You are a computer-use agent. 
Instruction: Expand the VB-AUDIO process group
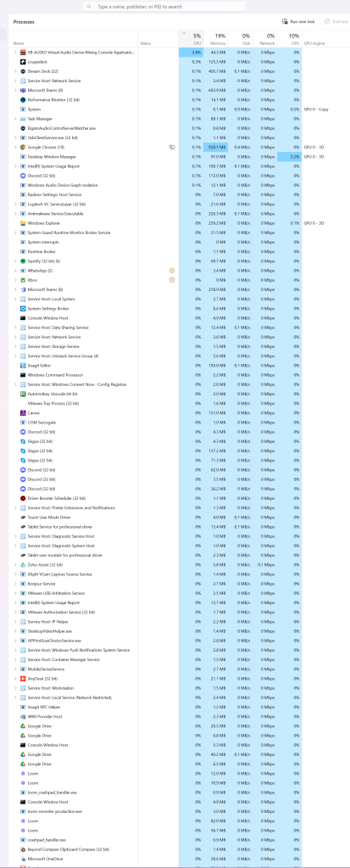[15, 52]
